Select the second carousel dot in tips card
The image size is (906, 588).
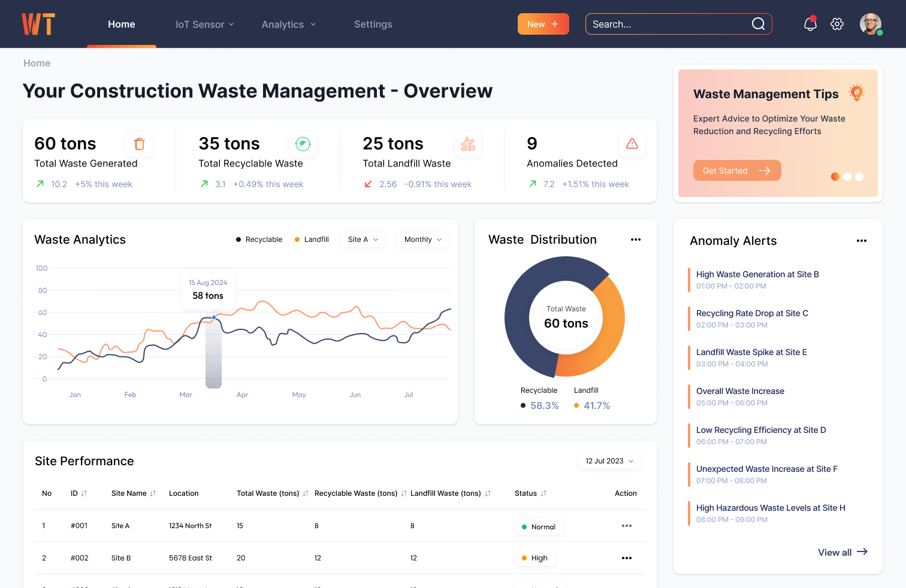click(x=847, y=177)
